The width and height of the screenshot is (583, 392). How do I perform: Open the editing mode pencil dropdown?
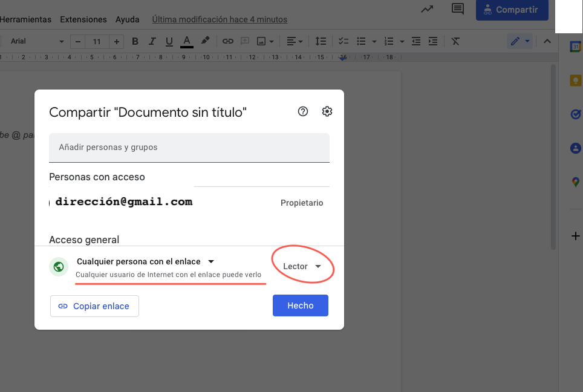pyautogui.click(x=519, y=41)
